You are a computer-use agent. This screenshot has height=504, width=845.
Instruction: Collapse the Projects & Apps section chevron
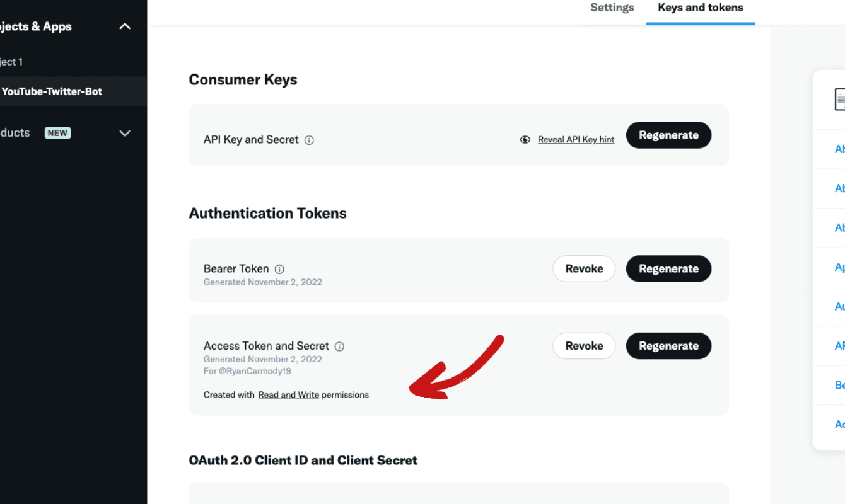tap(125, 26)
